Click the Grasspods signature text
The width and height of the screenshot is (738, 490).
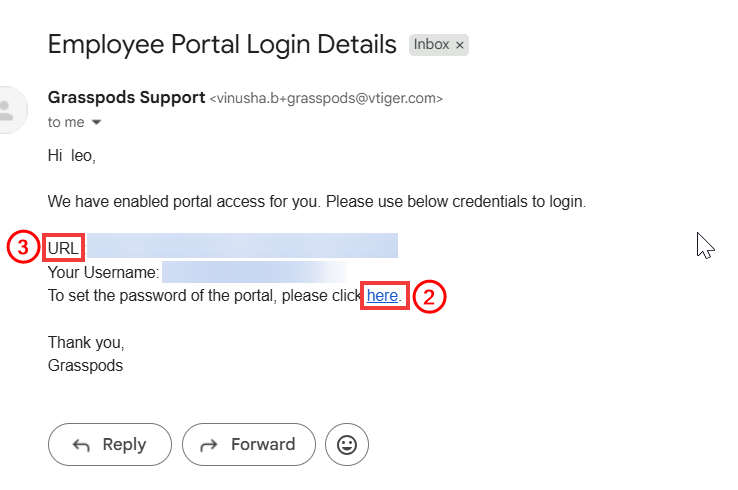click(x=85, y=366)
